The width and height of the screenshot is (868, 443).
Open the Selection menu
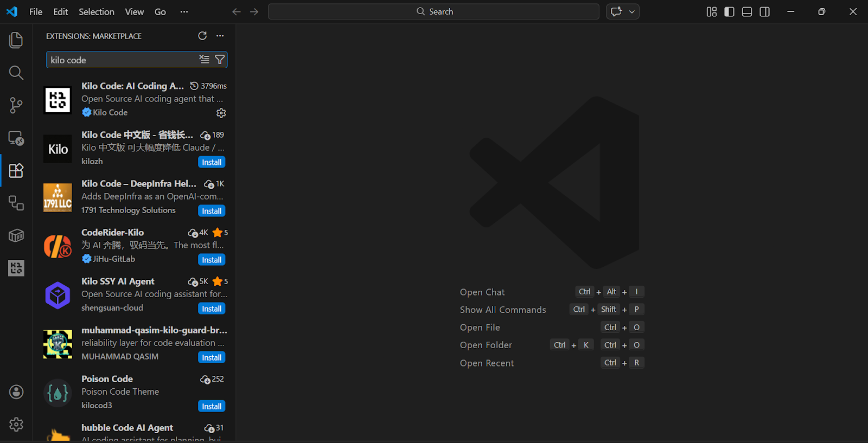[x=97, y=12]
